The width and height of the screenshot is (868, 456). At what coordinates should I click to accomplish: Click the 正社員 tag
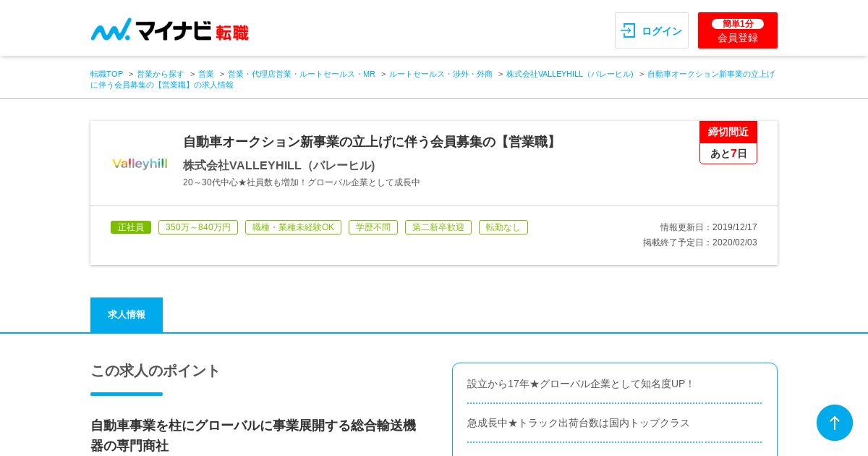[131, 227]
